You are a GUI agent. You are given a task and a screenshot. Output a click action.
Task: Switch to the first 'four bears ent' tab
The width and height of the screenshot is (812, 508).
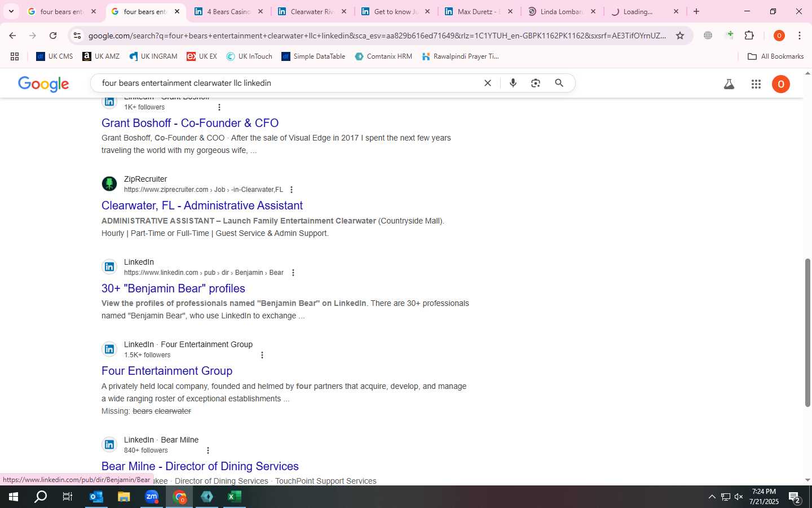click(x=62, y=11)
